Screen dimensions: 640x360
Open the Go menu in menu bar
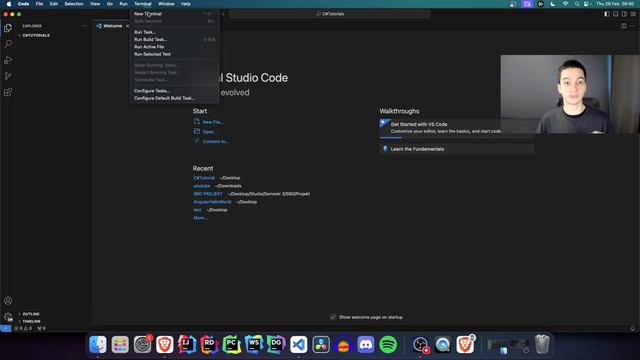[x=110, y=4]
